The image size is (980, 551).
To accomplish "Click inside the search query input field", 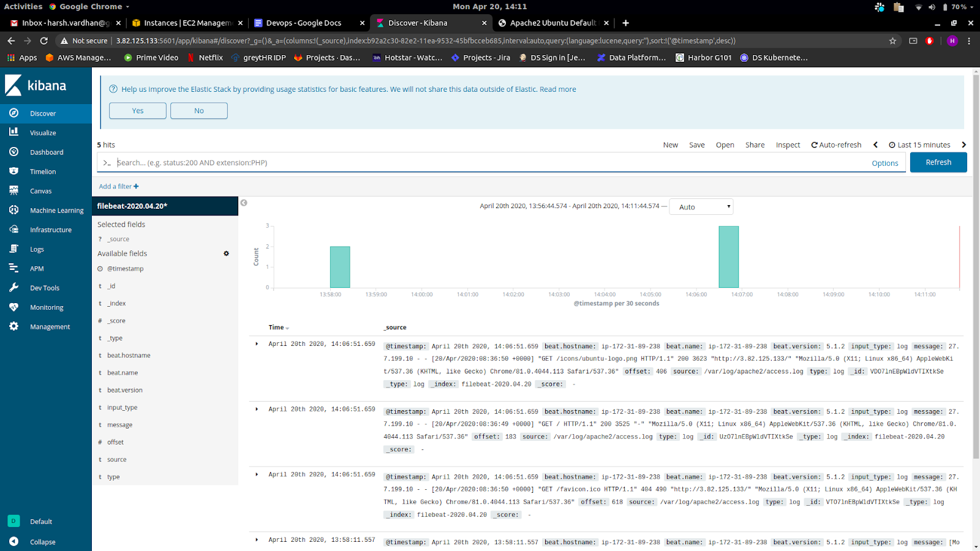I will (x=429, y=162).
